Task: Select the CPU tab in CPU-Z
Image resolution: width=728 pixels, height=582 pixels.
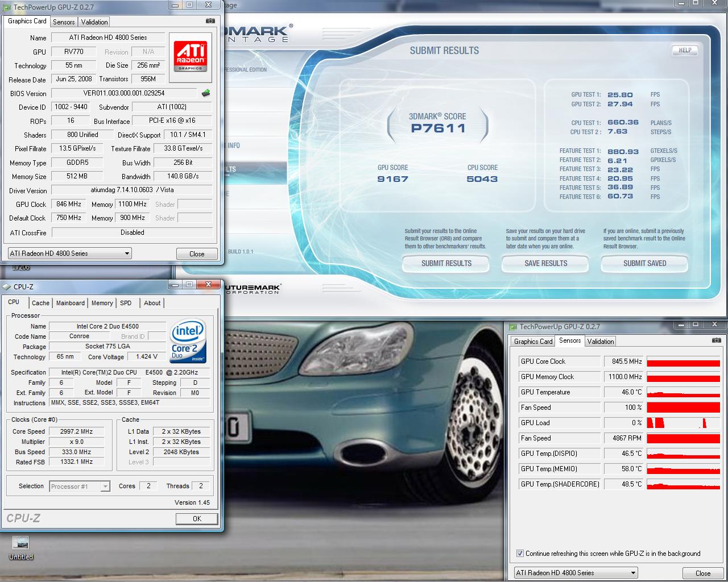Action: pyautogui.click(x=14, y=302)
